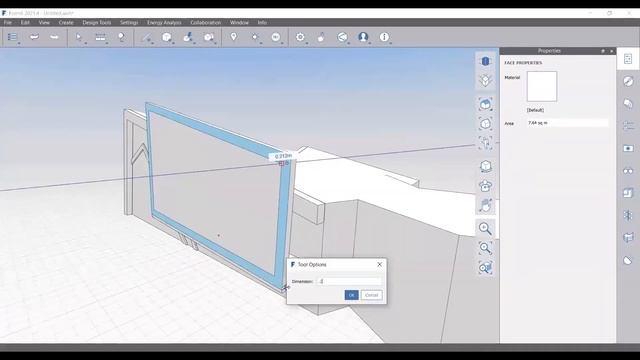Close the Properties panel
Image resolution: width=640 pixels, height=360 pixels.
coord(611,51)
